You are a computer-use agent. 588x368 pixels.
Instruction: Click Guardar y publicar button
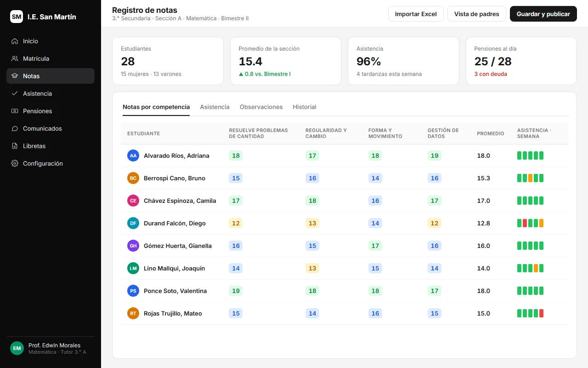point(543,14)
